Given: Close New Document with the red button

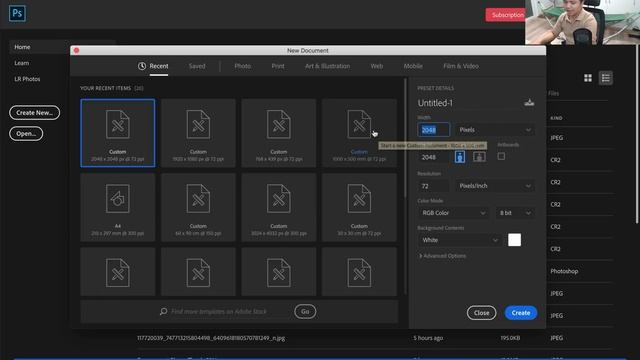Looking at the screenshot, I should pos(76,50).
